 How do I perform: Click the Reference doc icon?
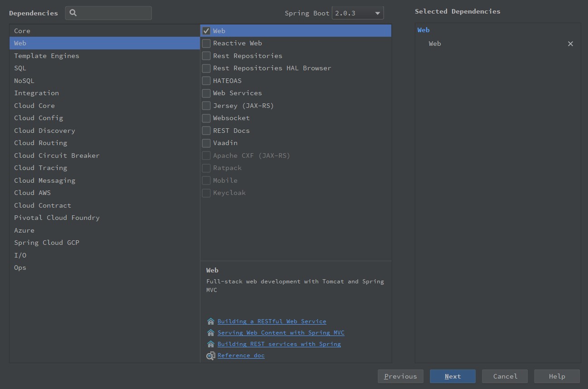point(210,356)
